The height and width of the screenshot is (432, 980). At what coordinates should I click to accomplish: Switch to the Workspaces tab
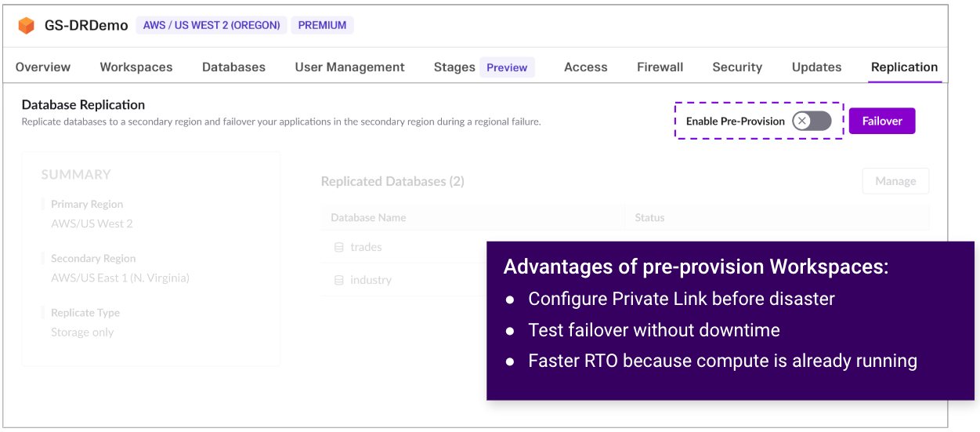136,67
